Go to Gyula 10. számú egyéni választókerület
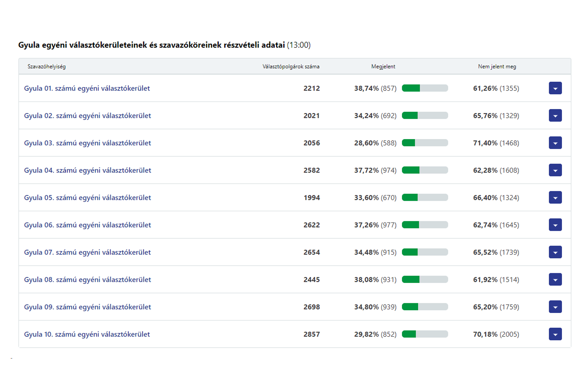This screenshot has width=588, height=392. click(x=87, y=334)
